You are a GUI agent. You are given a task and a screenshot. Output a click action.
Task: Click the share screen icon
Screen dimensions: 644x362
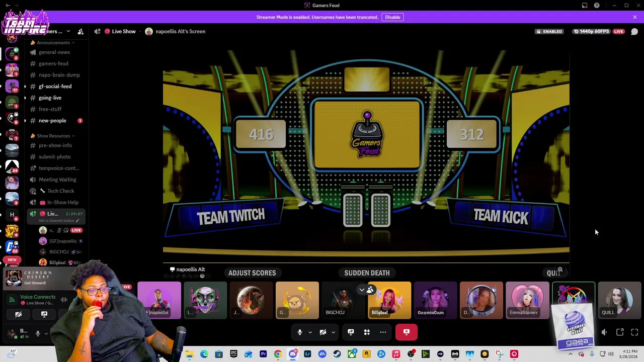pyautogui.click(x=351, y=332)
